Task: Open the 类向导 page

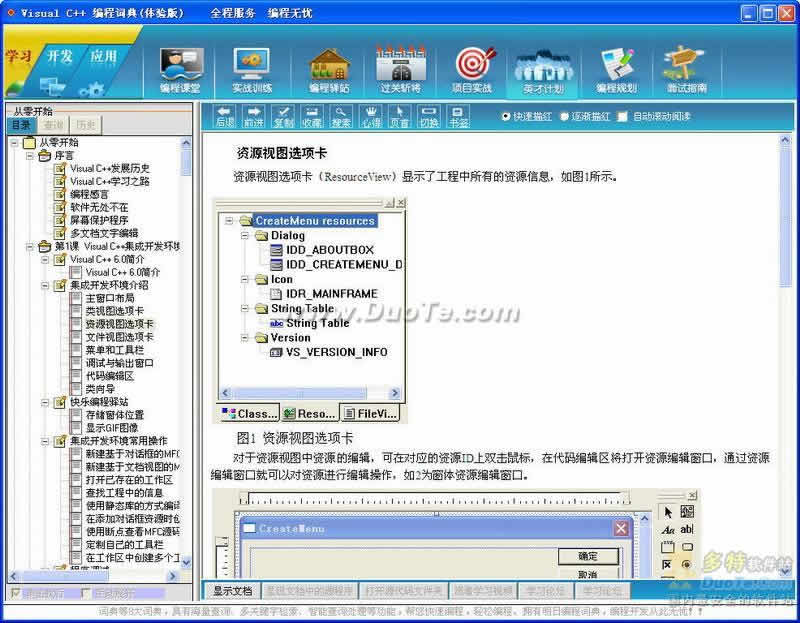Action: [x=100, y=389]
